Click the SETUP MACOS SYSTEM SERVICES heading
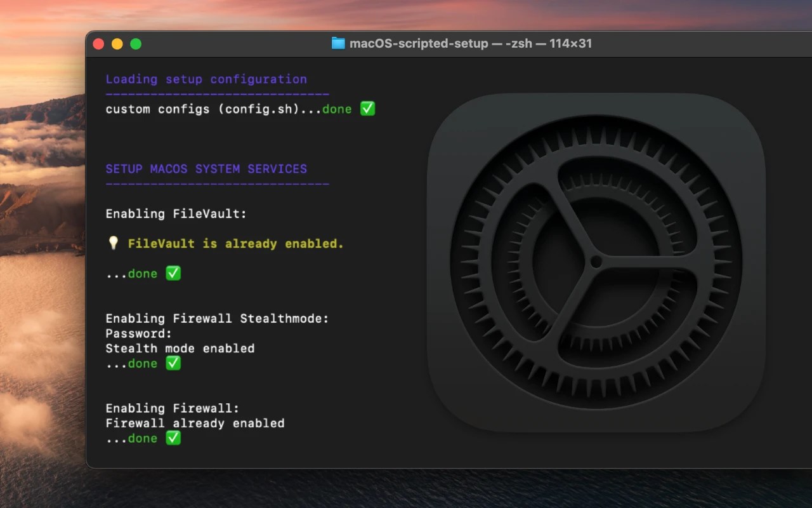 [x=206, y=169]
